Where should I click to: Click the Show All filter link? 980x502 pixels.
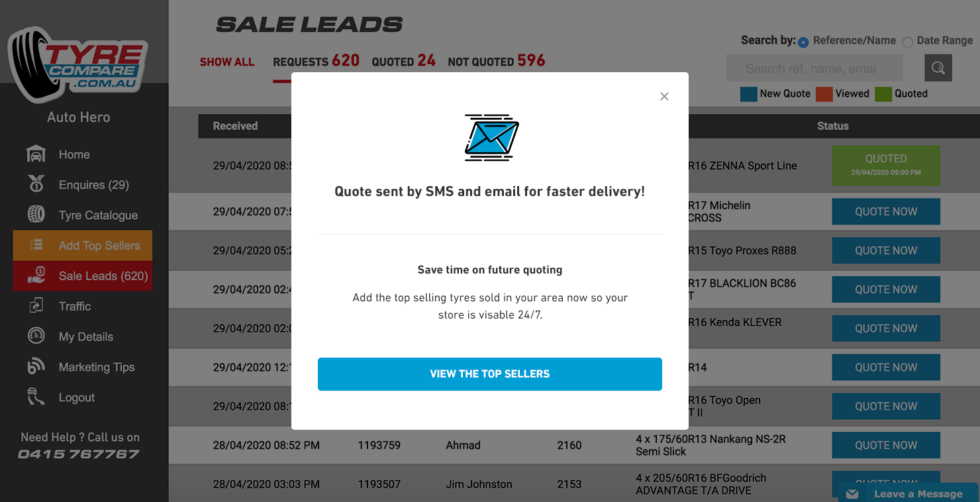tap(227, 62)
